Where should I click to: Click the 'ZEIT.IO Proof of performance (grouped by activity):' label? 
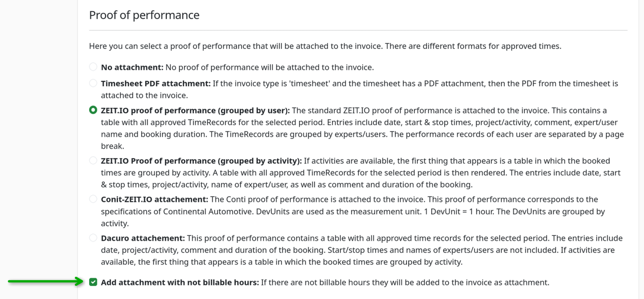pyautogui.click(x=201, y=161)
